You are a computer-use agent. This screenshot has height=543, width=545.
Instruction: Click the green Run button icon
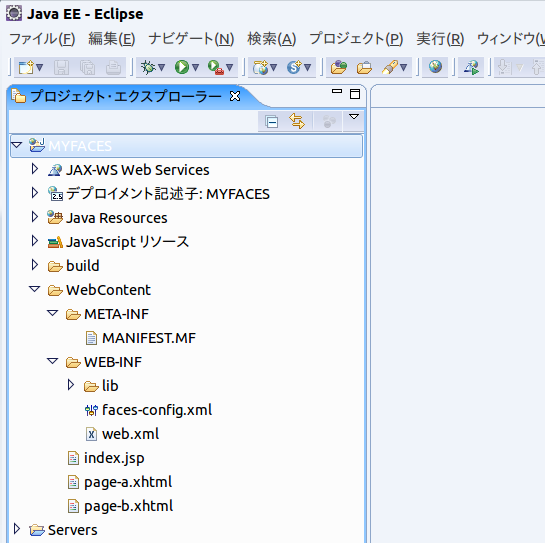click(182, 67)
